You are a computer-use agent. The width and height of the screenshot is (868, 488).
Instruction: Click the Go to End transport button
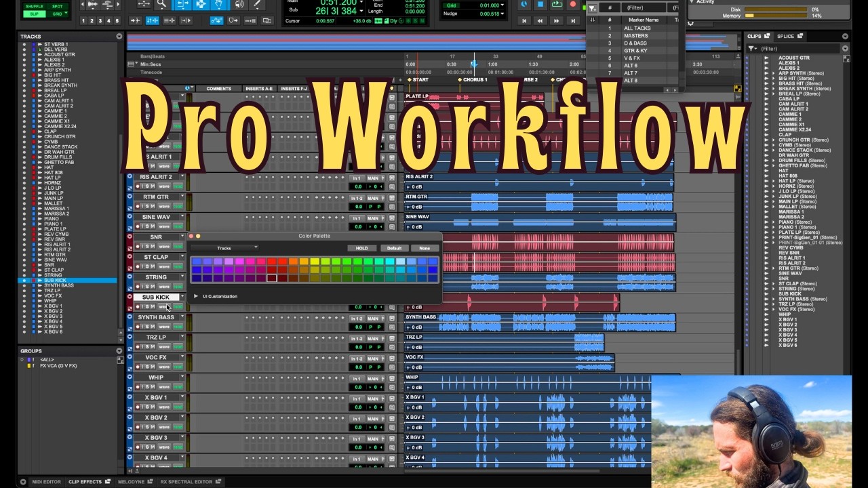[x=573, y=21]
